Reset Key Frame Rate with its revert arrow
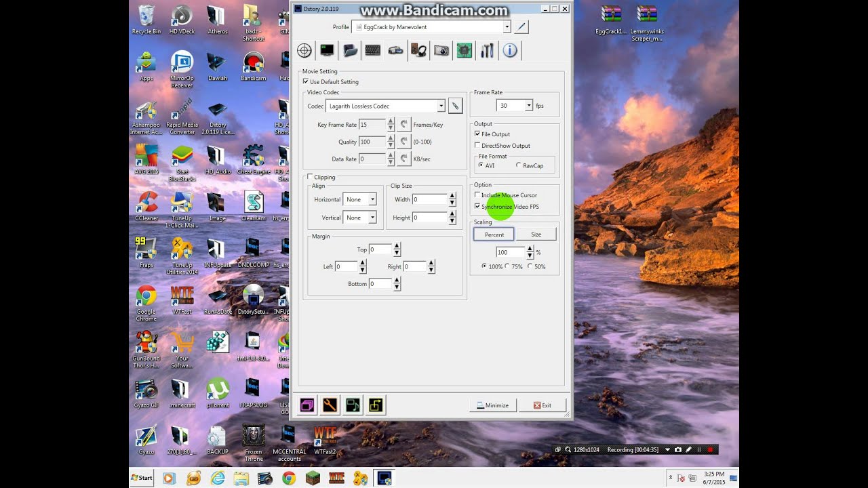The width and height of the screenshot is (868, 488). tap(403, 125)
